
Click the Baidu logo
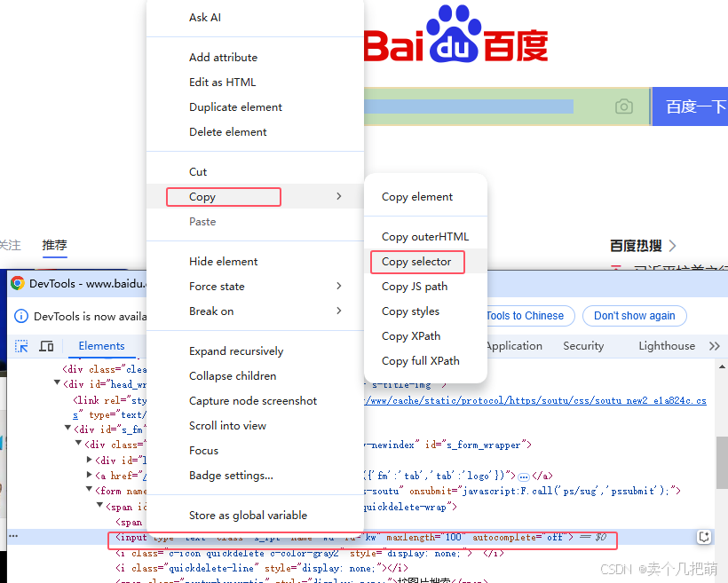pos(456,35)
